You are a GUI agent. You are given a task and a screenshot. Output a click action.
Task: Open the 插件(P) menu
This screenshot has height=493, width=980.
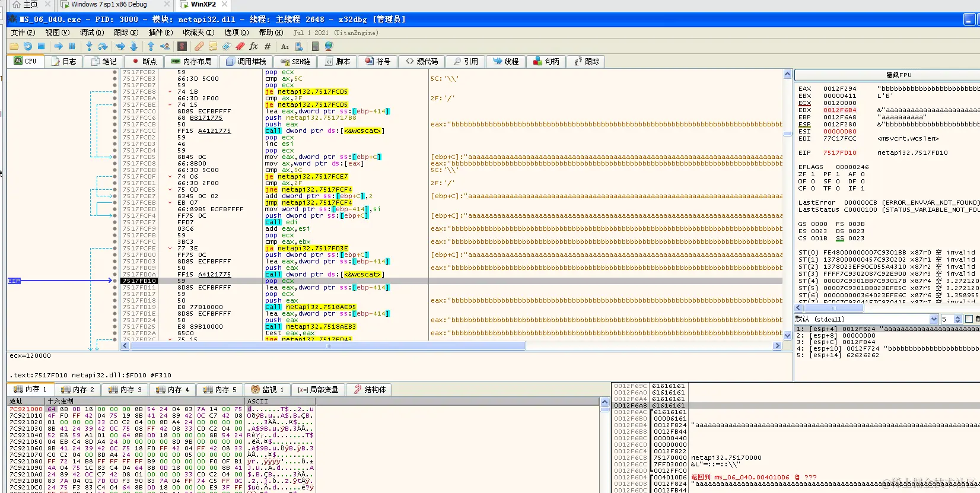(160, 33)
